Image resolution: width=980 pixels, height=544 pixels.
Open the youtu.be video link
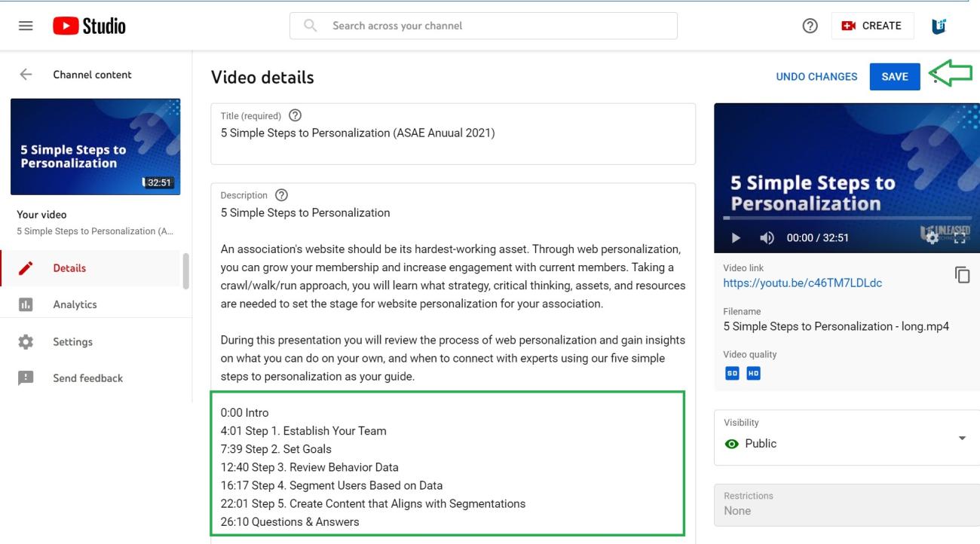[x=802, y=283]
